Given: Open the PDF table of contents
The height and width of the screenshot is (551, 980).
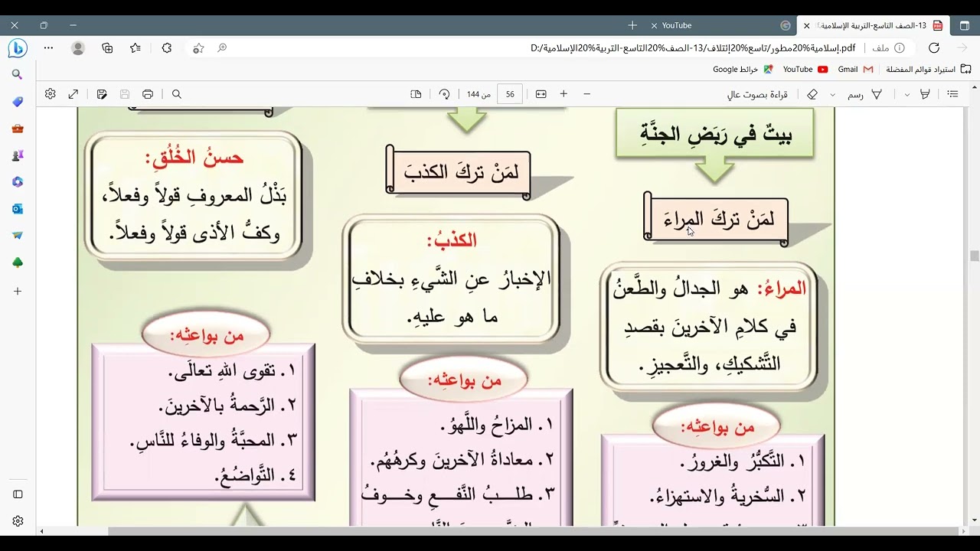Looking at the screenshot, I should pyautogui.click(x=953, y=94).
